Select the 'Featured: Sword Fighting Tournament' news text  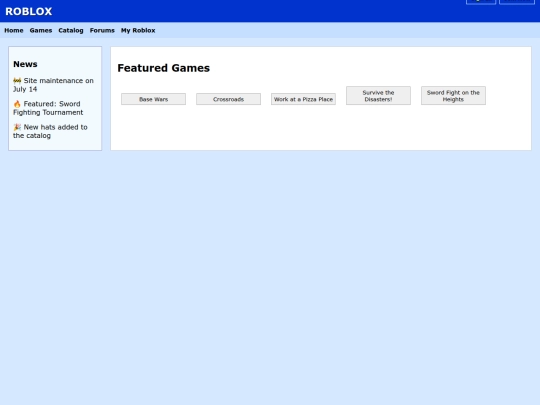48,108
